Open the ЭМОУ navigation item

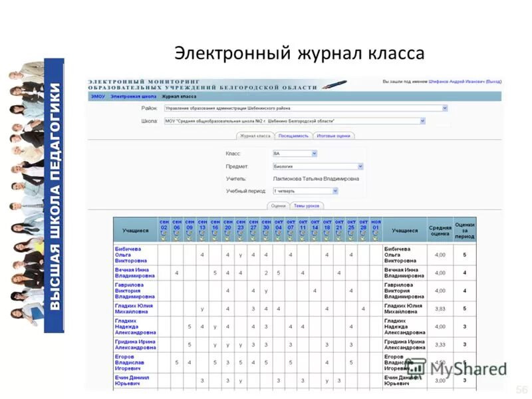click(98, 96)
